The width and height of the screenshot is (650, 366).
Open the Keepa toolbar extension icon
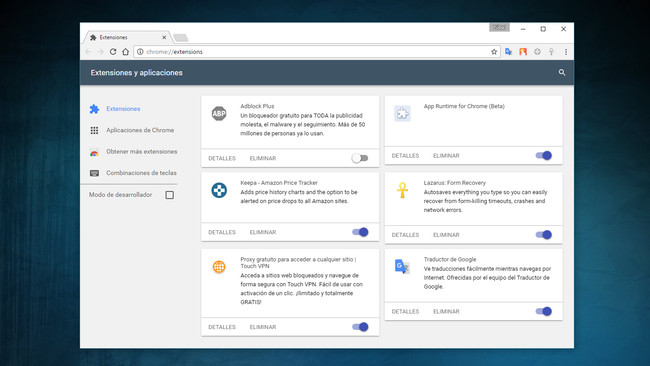click(x=537, y=52)
